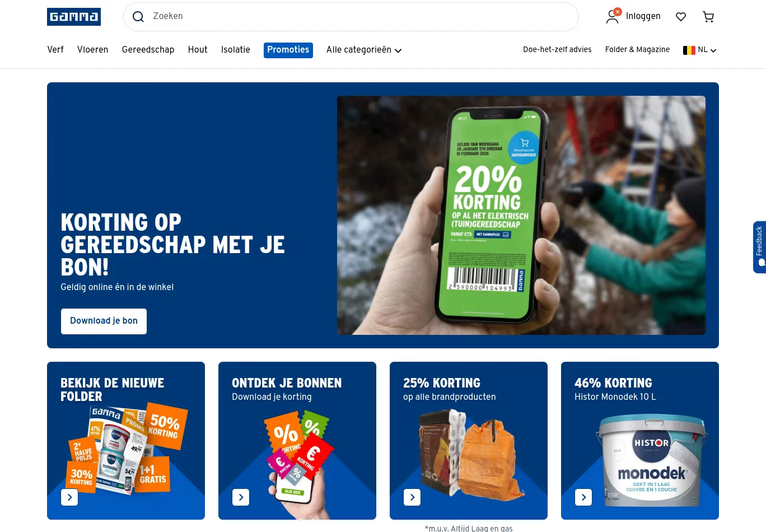Open the wishlist heart icon
Viewport: 766px width, 532px height.
click(681, 17)
